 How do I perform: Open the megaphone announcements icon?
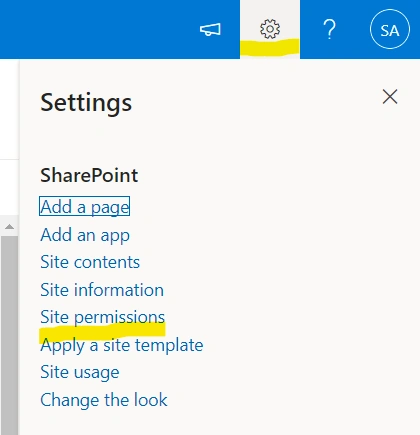210,30
